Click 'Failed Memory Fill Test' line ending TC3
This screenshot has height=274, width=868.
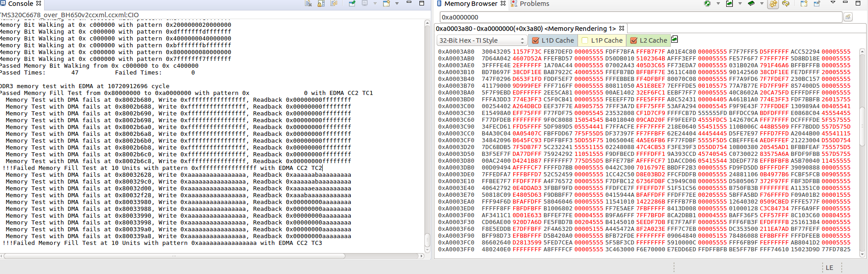click(162, 243)
